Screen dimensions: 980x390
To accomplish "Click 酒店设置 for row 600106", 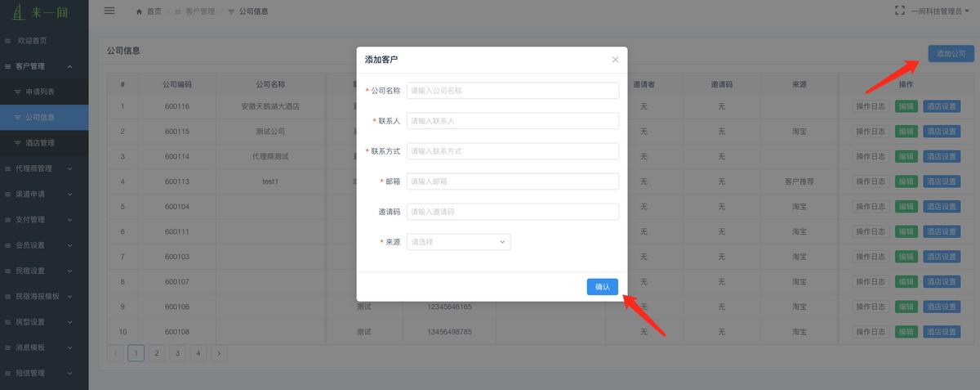I will pyautogui.click(x=942, y=307).
